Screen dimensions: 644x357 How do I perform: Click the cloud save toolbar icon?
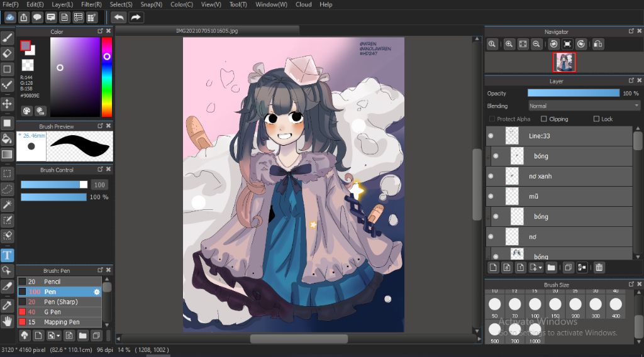[10, 18]
